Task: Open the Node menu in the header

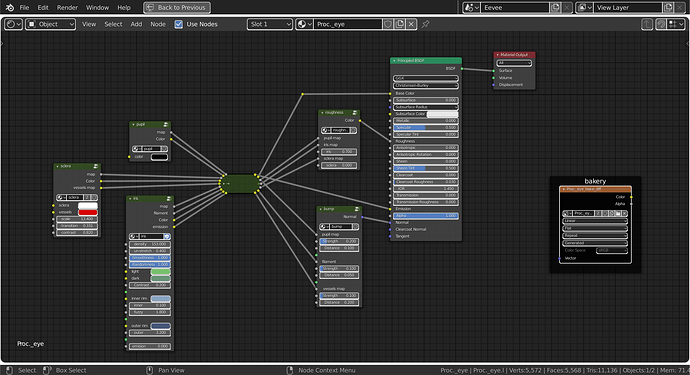Action: click(158, 24)
